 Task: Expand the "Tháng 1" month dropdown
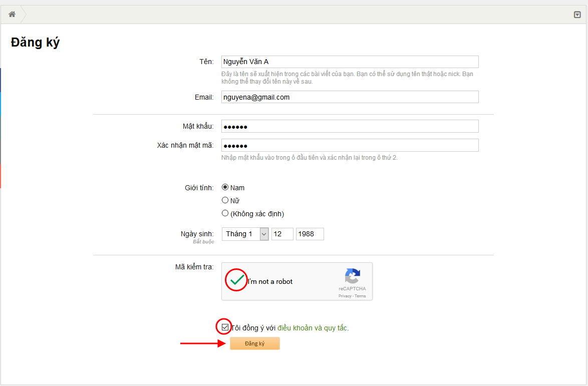click(245, 234)
